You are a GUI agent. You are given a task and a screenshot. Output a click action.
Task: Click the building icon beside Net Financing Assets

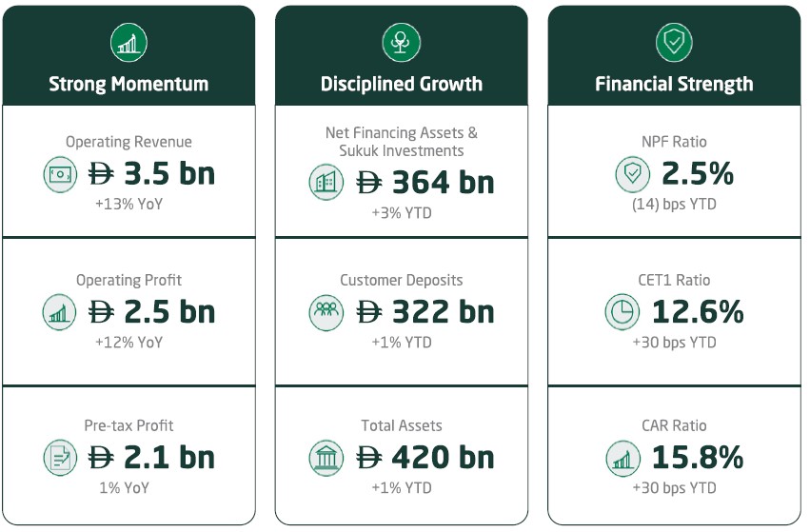tap(326, 182)
